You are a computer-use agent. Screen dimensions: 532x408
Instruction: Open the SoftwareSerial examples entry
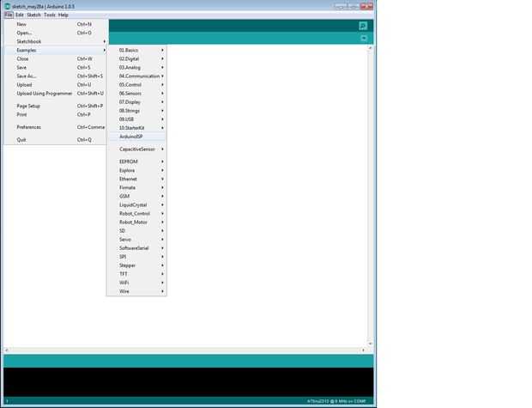(136, 248)
